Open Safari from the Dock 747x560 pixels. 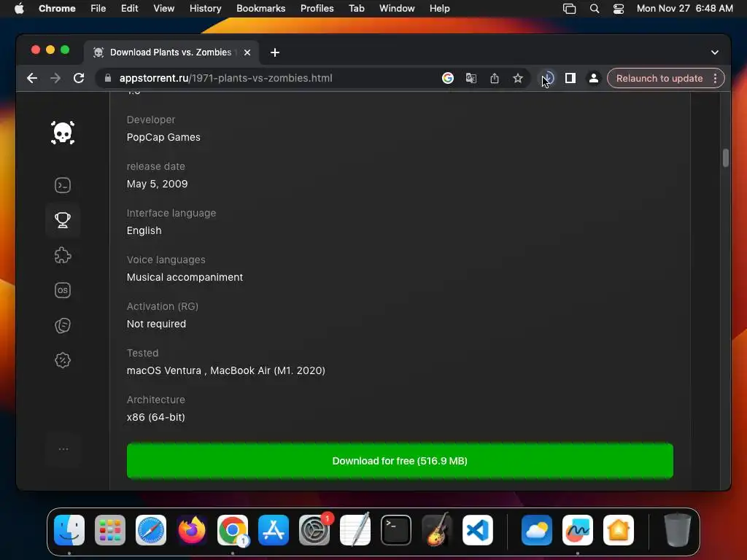click(151, 530)
